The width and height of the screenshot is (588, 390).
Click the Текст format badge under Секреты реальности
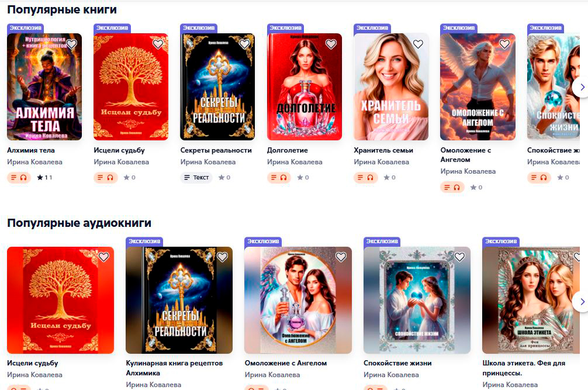click(x=196, y=177)
